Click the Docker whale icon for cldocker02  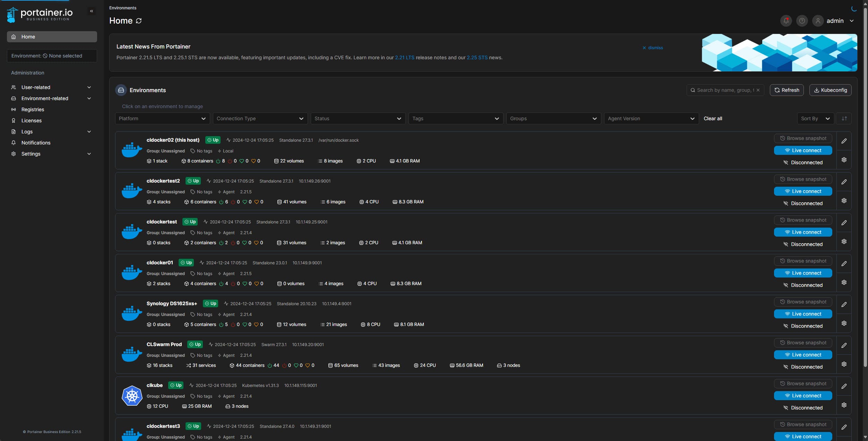tap(132, 150)
